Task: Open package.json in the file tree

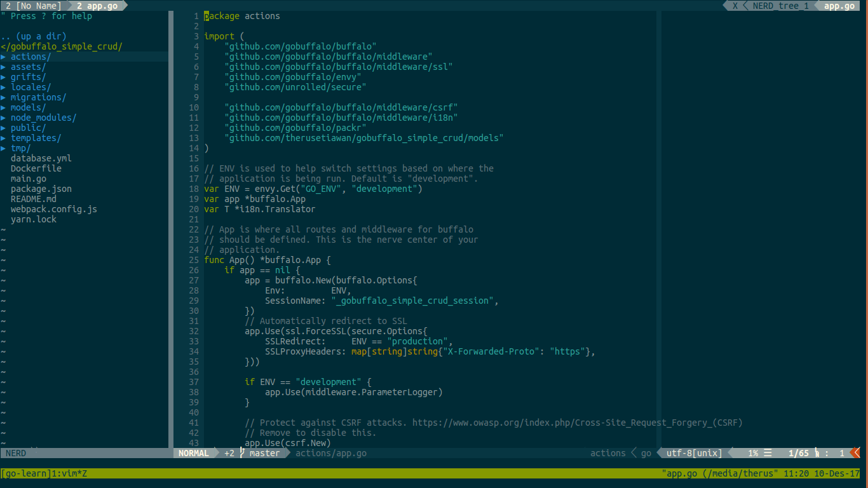Action: pos(41,189)
